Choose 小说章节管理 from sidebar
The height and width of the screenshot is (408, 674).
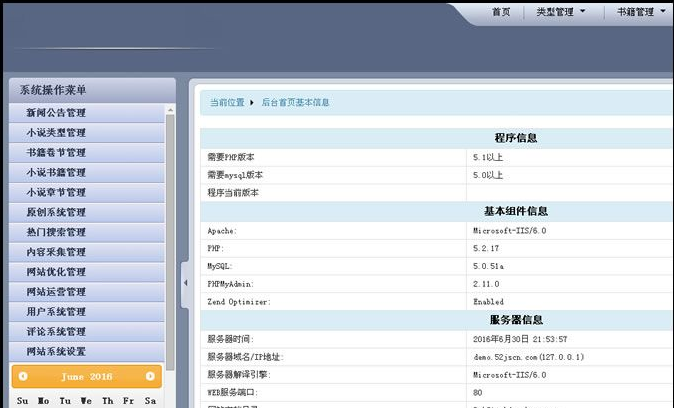pos(56,192)
